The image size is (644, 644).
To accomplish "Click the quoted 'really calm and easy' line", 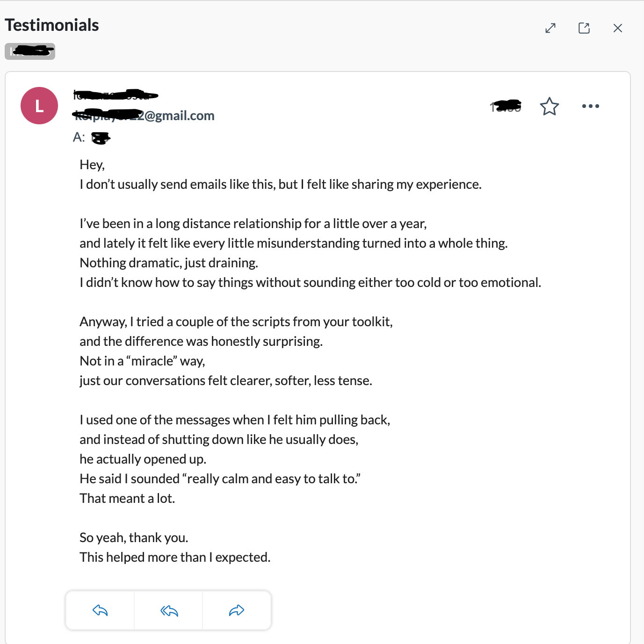I will tap(220, 479).
